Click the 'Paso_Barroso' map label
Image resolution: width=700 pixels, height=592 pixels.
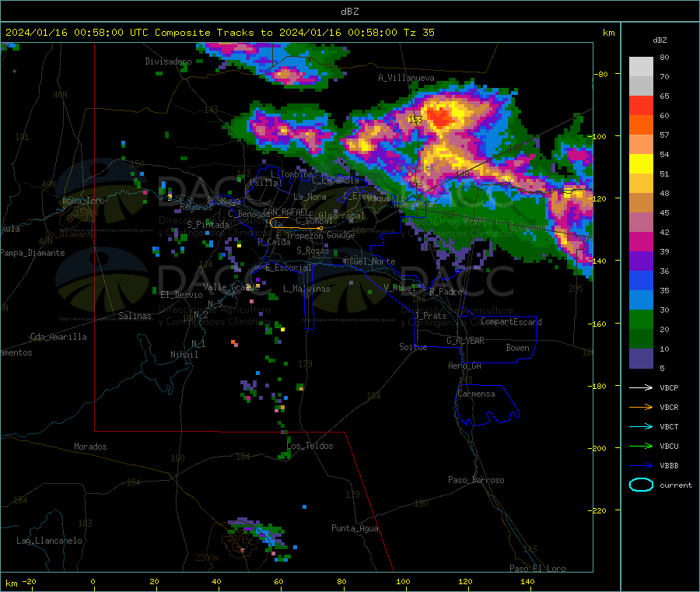(476, 480)
